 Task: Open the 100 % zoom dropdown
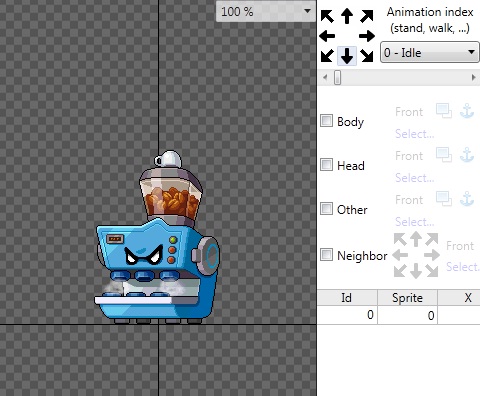tap(266, 11)
